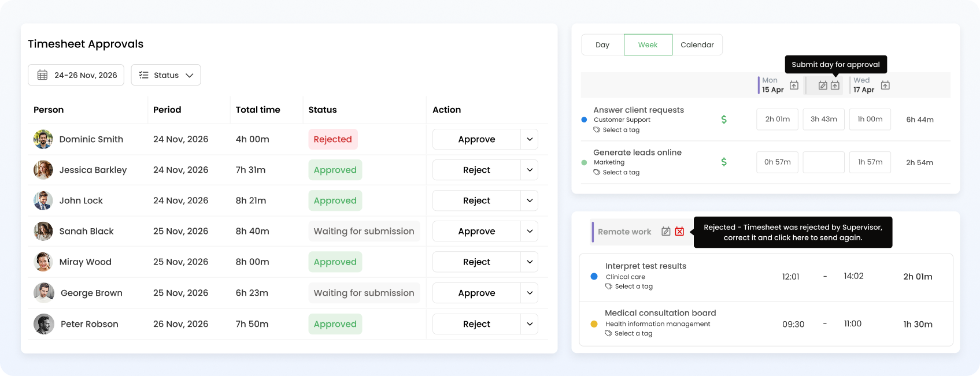Open Sanah Black's avatar

[x=43, y=231]
